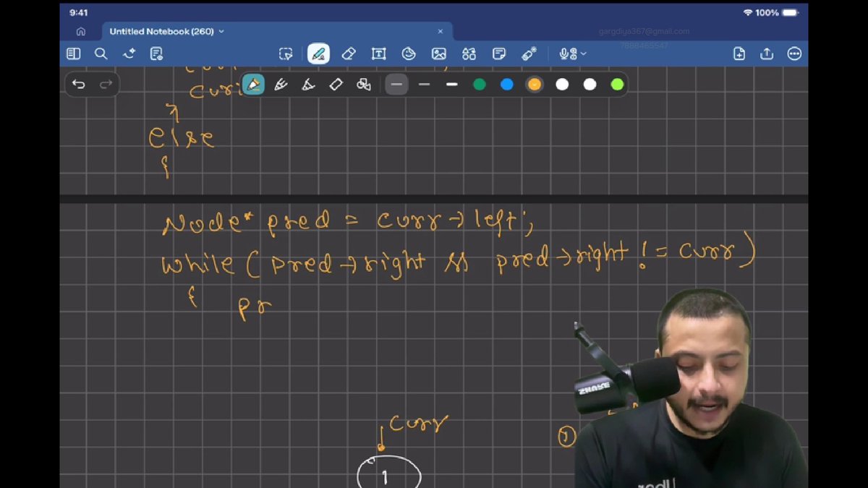Pick the green color swatch

coord(480,85)
